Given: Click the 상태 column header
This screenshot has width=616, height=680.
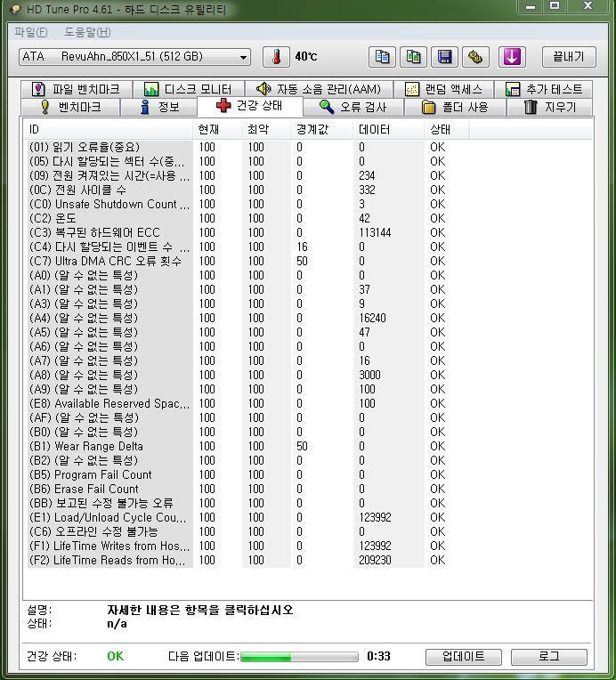Looking at the screenshot, I should pos(446,130).
